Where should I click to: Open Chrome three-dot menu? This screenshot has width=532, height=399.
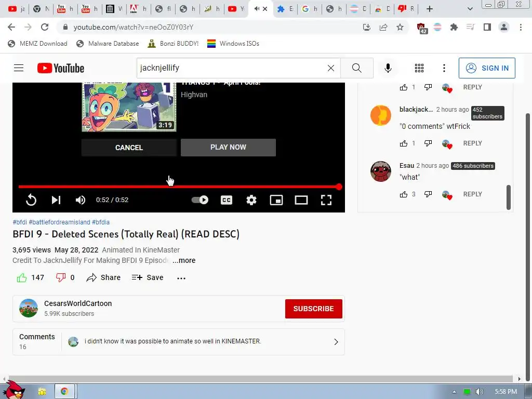(521, 27)
